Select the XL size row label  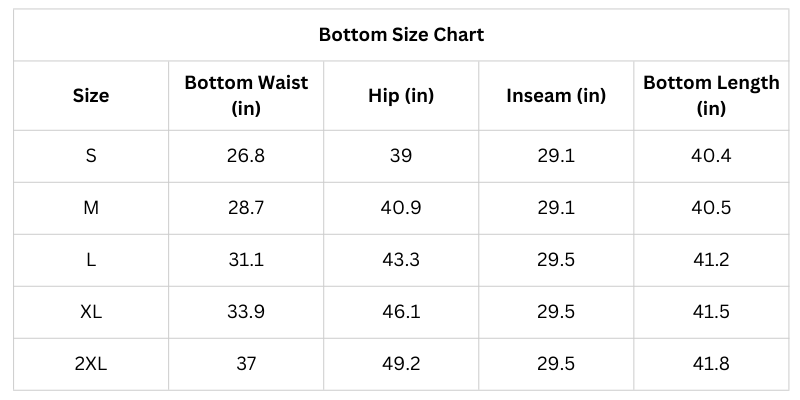click(91, 312)
